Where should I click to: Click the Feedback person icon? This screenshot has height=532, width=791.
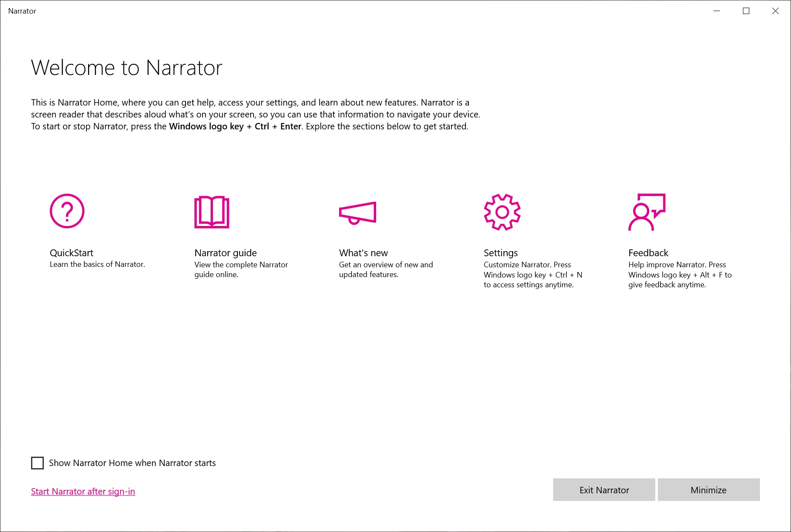tap(647, 212)
